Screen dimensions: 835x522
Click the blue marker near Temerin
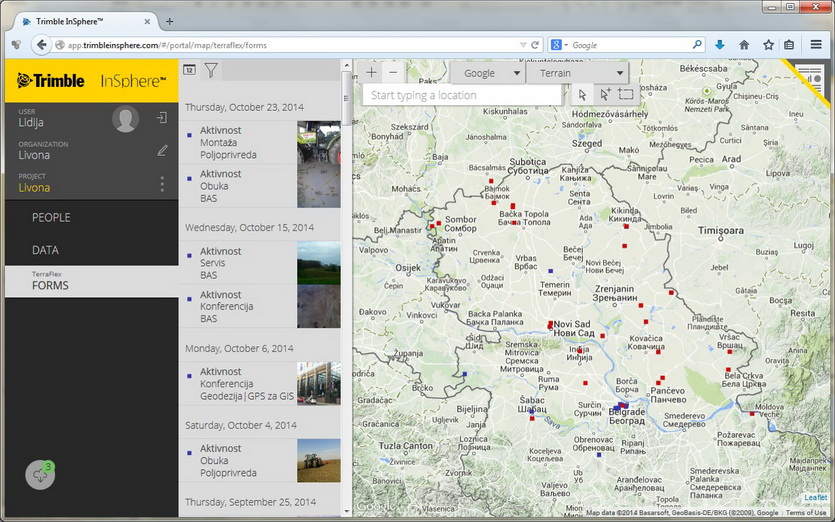551,271
